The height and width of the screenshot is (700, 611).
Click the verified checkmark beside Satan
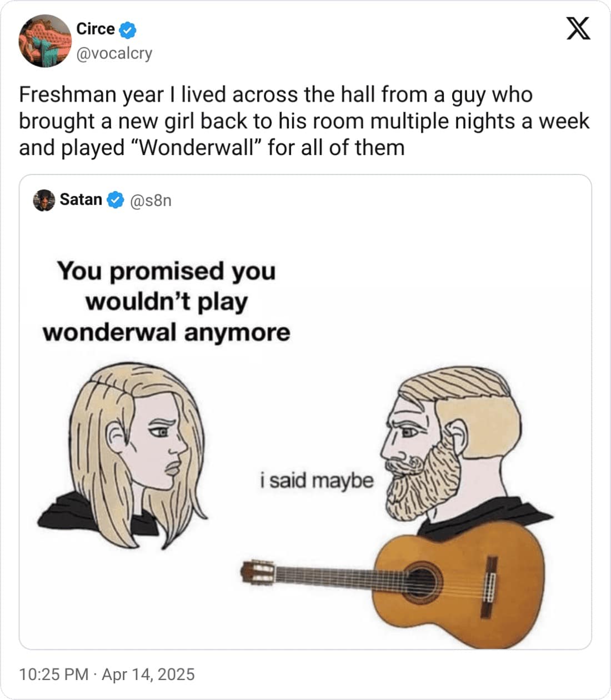point(114,199)
